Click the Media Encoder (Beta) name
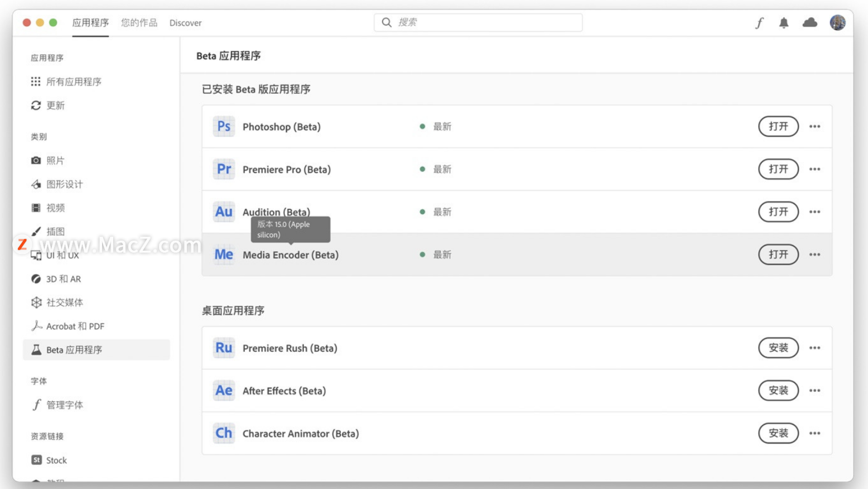868x489 pixels. click(291, 255)
